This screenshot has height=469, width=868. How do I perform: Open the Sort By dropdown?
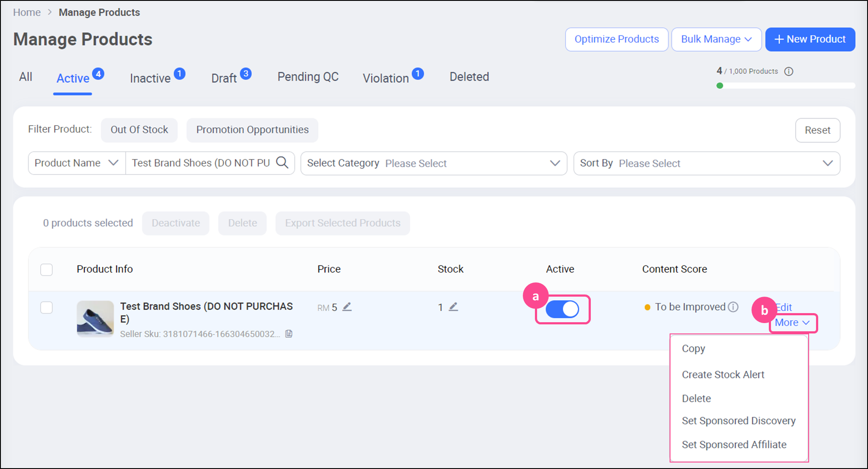(706, 163)
